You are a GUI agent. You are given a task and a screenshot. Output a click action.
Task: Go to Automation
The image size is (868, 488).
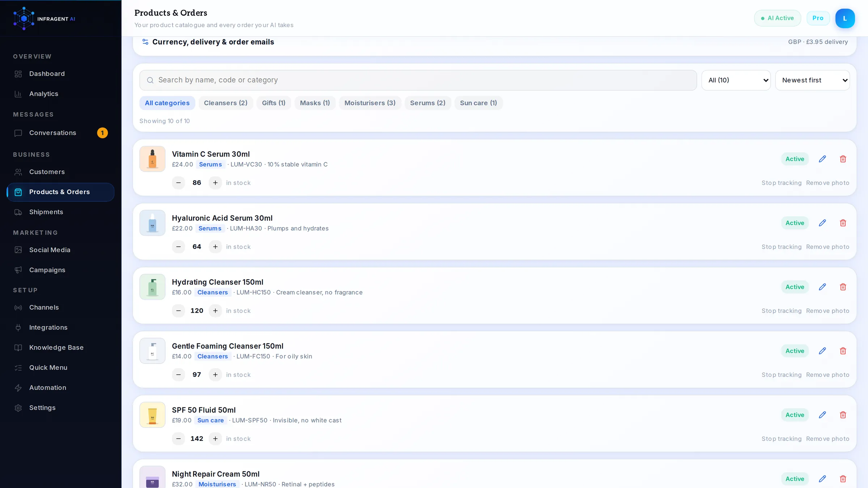pos(60,388)
